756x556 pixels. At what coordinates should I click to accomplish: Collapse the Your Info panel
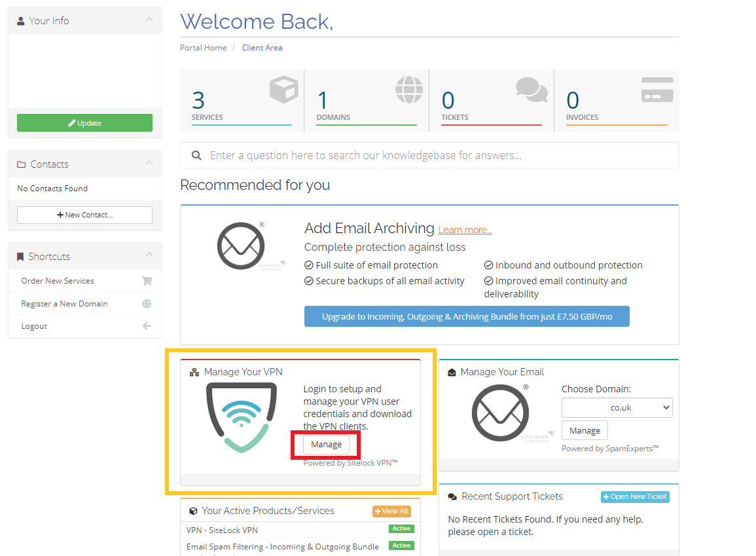pos(149,20)
